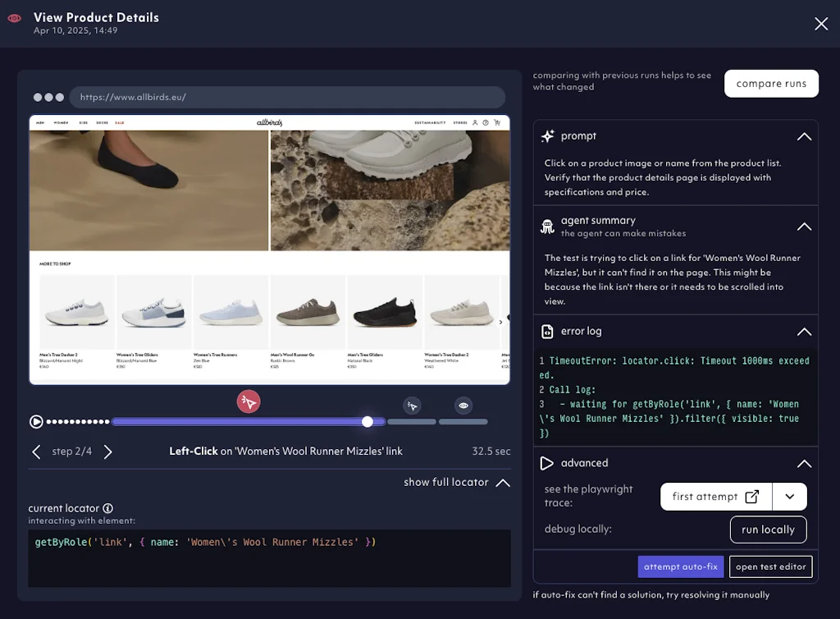Click the pink click-action marker on the timeline
This screenshot has width=840, height=619.
point(249,401)
